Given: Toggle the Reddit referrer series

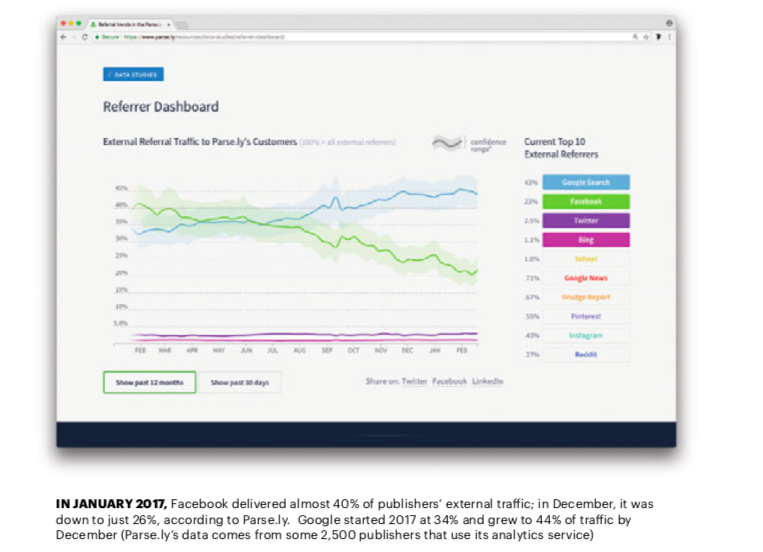Looking at the screenshot, I should click(x=586, y=354).
